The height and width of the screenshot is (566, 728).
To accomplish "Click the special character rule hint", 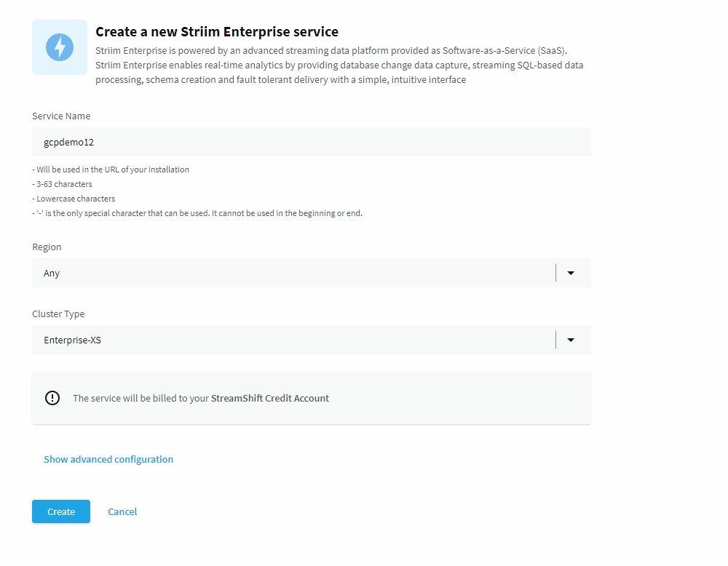I will click(x=197, y=213).
